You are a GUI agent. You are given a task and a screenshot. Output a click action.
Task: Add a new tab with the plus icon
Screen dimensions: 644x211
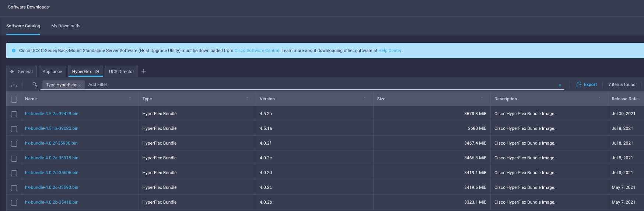click(x=144, y=71)
